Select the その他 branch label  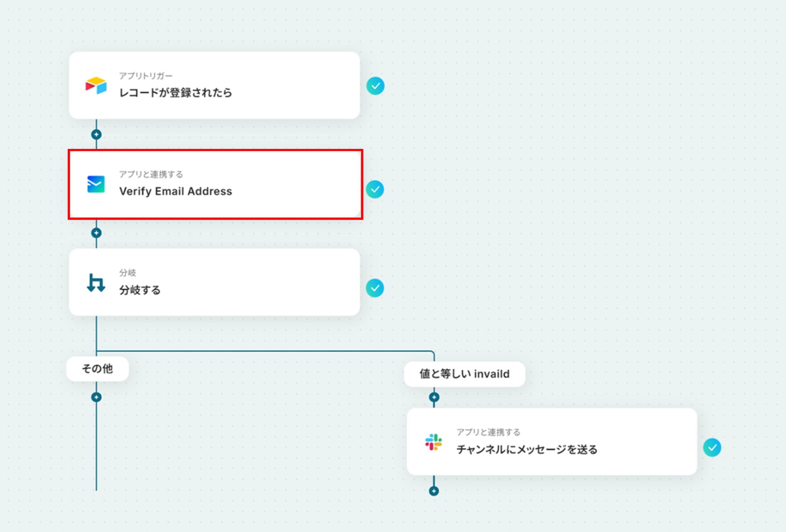point(97,369)
